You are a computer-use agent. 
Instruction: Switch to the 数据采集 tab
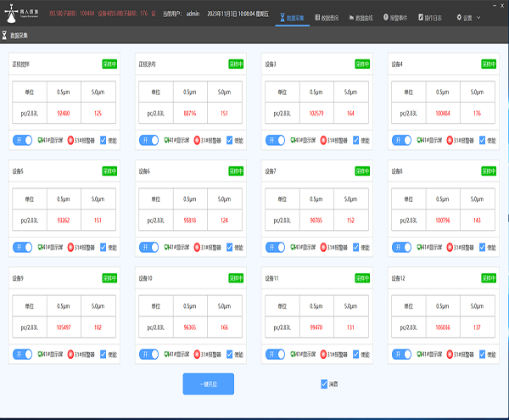292,18
